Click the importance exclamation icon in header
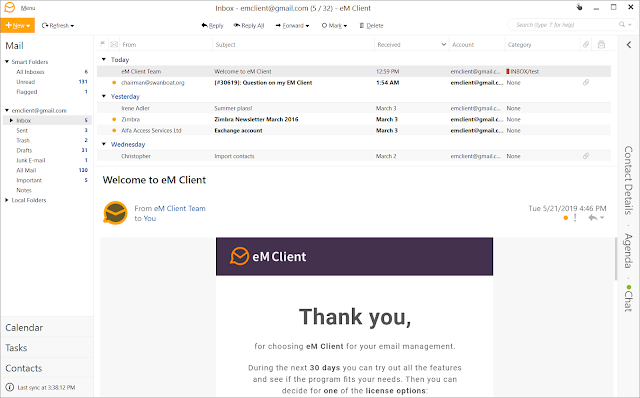Image resolution: width=640 pixels, height=398 pixels. point(575,218)
